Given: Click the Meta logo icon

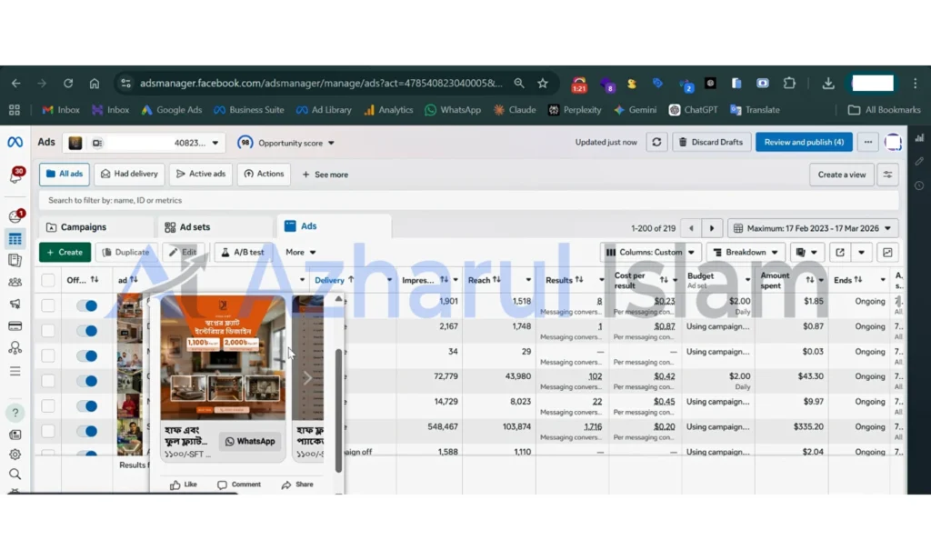Looking at the screenshot, I should pyautogui.click(x=15, y=142).
